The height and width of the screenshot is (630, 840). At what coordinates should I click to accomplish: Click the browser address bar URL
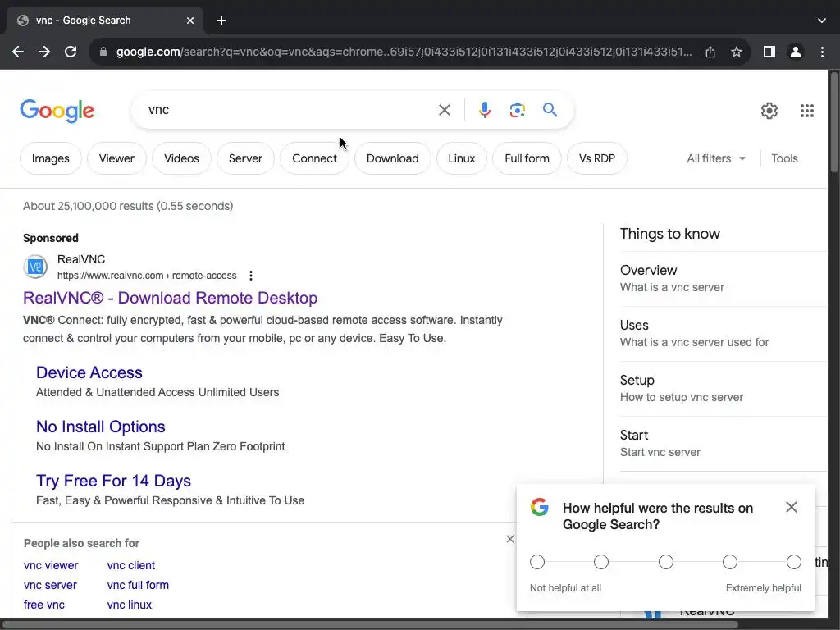[404, 52]
